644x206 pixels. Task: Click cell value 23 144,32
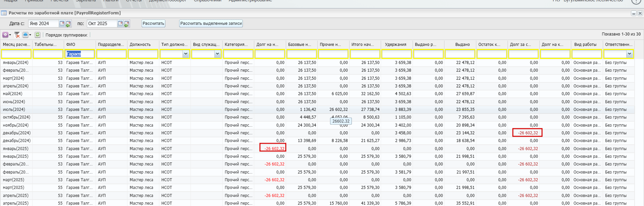point(465,133)
